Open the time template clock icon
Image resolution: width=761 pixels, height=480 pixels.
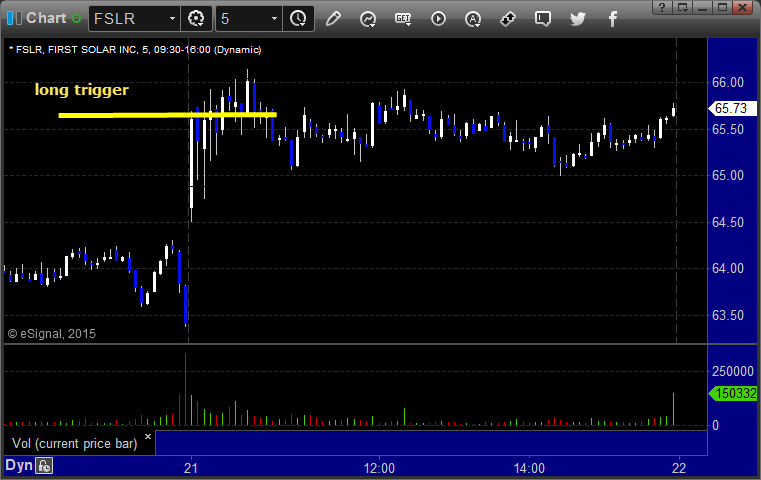tap(298, 19)
